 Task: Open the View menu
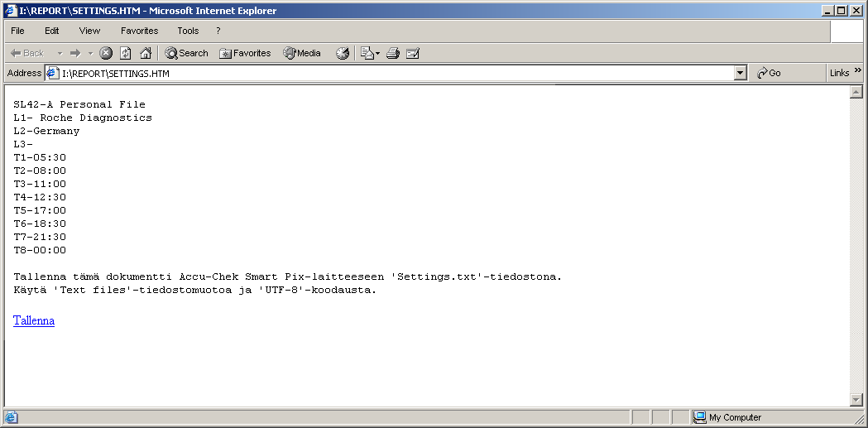click(89, 31)
